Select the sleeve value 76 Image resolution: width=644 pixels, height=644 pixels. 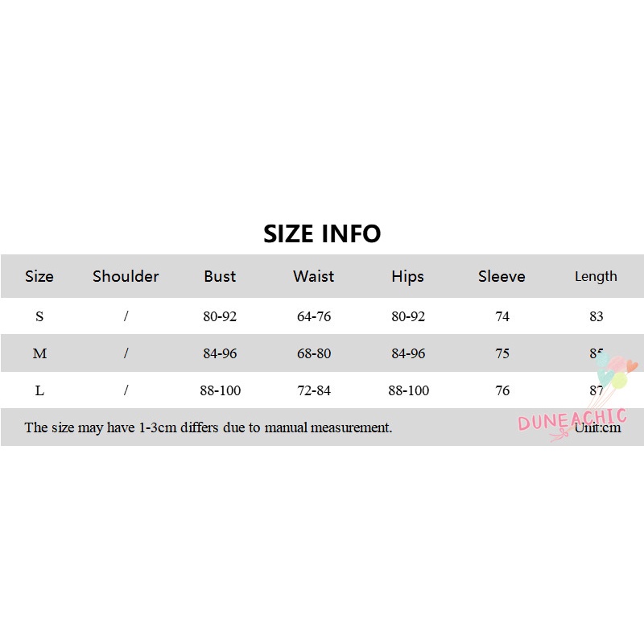(502, 390)
